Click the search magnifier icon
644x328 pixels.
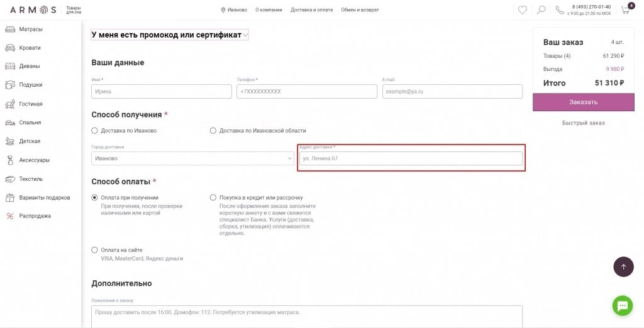[541, 10]
